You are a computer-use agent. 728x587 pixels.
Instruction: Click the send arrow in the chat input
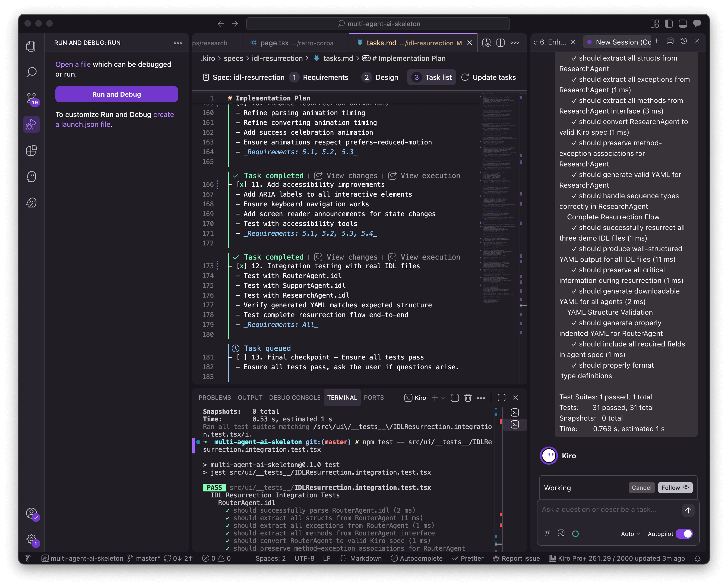coord(688,510)
